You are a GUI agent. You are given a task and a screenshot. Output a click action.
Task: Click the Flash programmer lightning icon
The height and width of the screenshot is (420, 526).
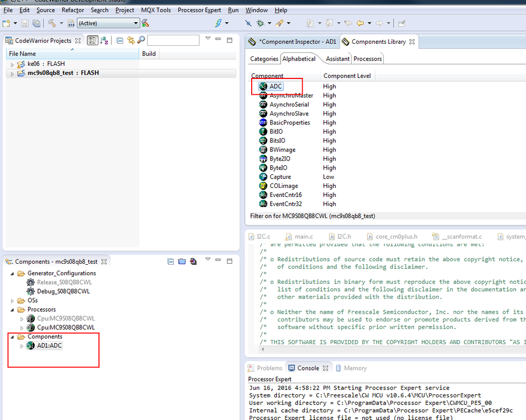pos(218,23)
